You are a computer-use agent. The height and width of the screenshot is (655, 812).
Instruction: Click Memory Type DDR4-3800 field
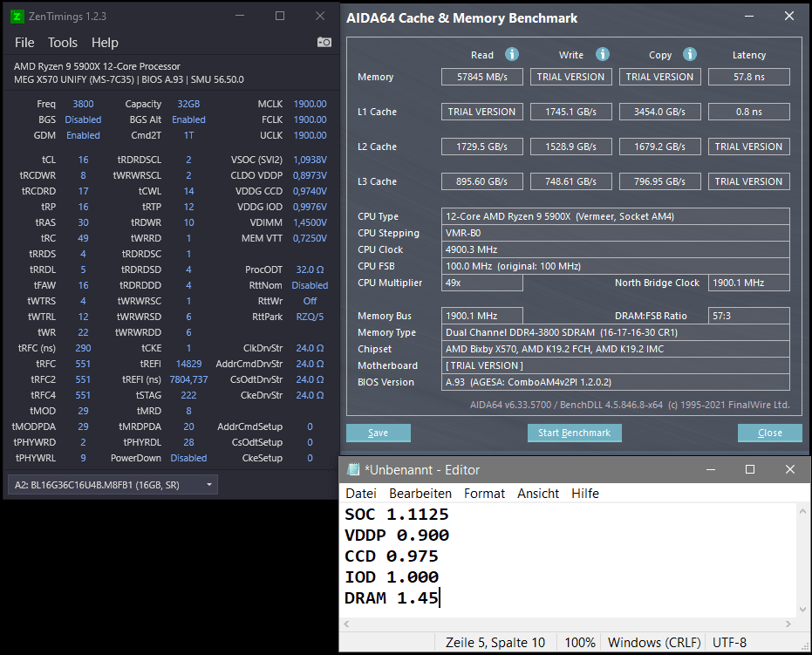(x=615, y=332)
